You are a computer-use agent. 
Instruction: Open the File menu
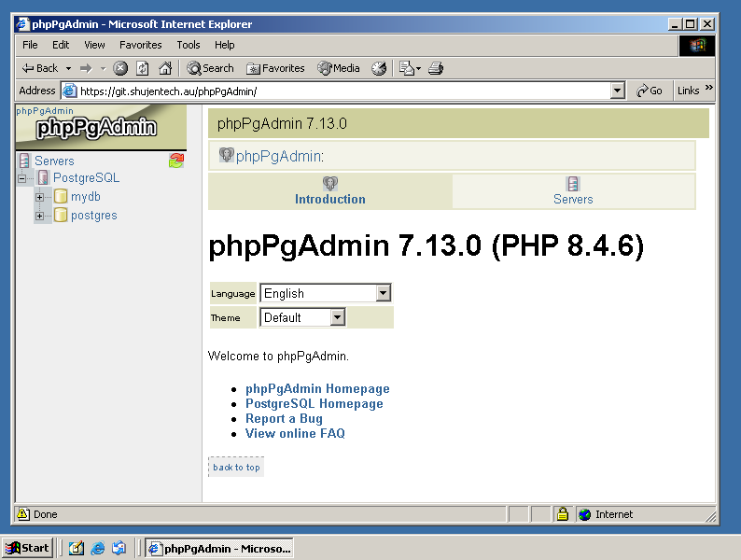click(30, 45)
